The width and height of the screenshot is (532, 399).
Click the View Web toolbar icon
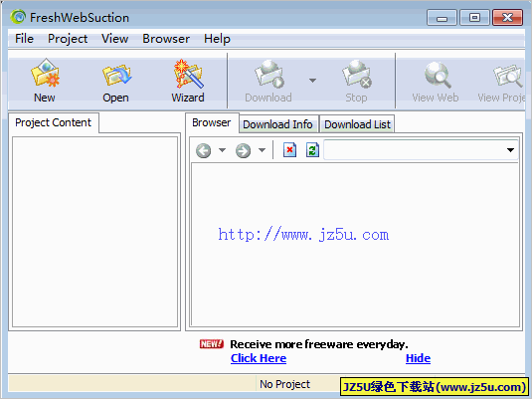436,81
